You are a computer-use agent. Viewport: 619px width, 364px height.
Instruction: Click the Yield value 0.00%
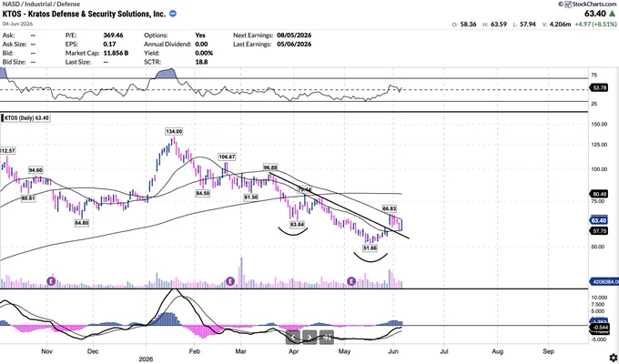coord(204,53)
